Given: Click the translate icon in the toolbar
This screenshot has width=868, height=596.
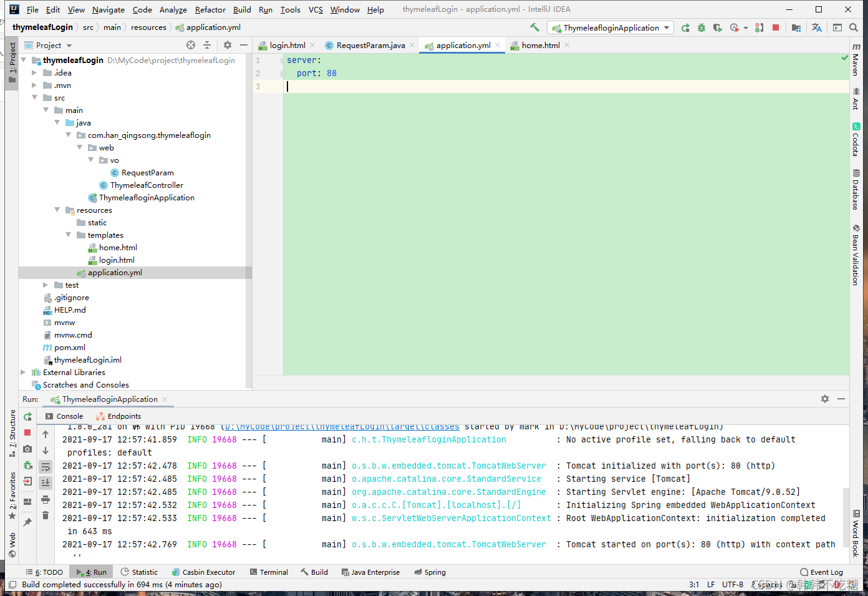Looking at the screenshot, I should (817, 27).
